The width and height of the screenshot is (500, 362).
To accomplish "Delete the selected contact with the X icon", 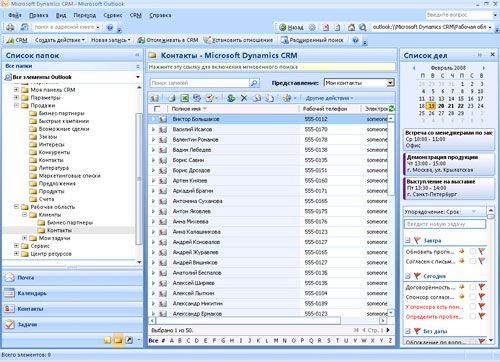I will [244, 98].
